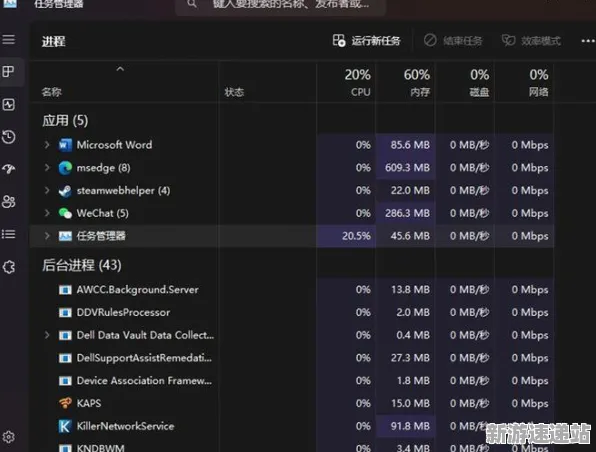Expand Dell Data Vault Data Collector group

coord(47,335)
